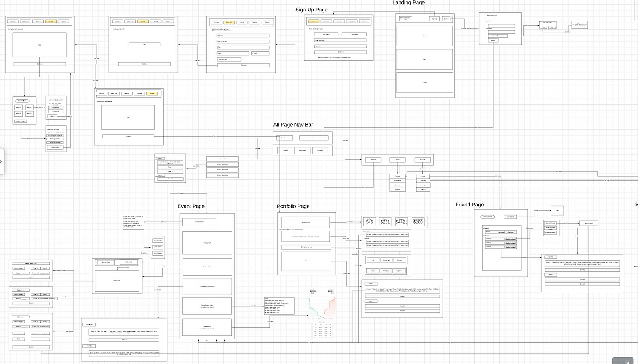
Task: Select Market Order option
Action: tap(158, 240)
